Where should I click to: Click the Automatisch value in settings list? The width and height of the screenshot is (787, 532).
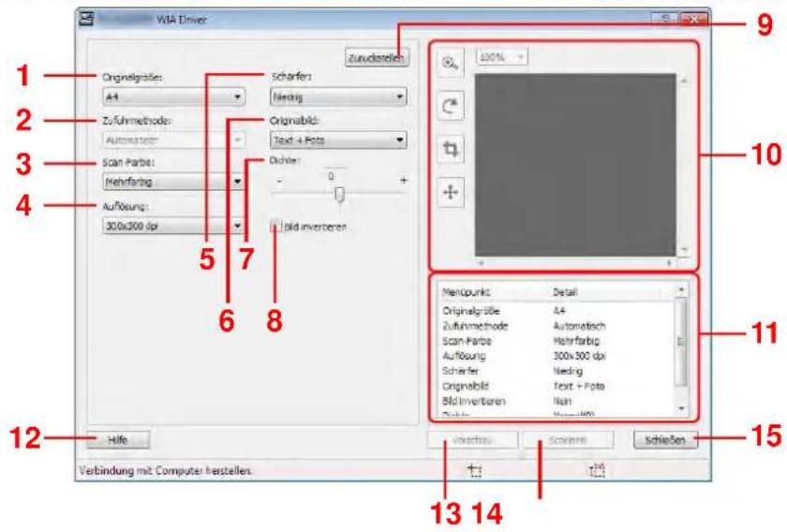(x=579, y=326)
